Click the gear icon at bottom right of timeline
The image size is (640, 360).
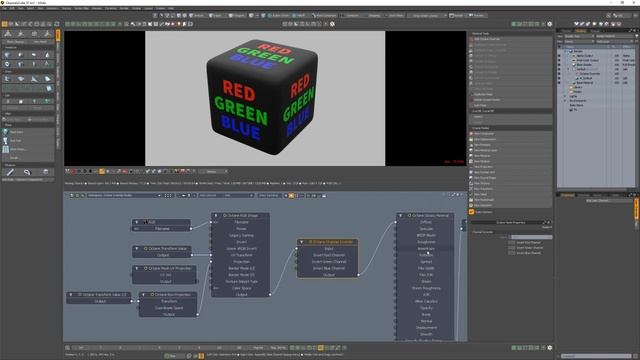[550, 348]
